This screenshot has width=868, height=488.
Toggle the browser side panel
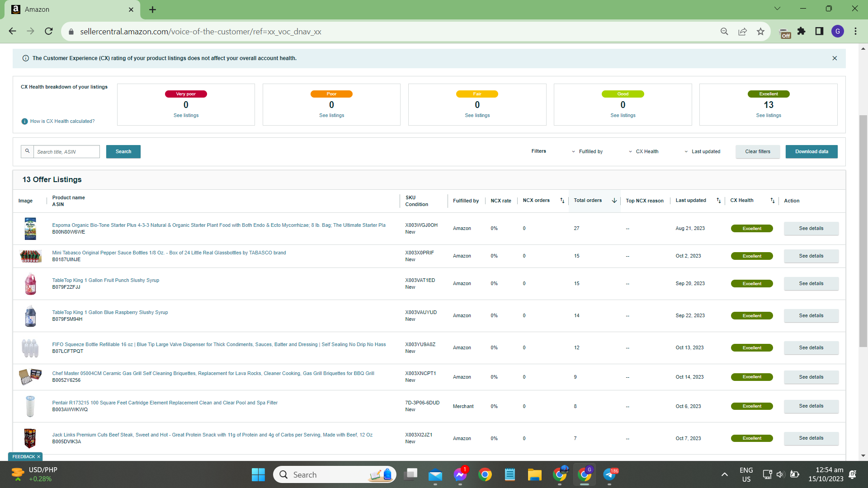click(819, 31)
